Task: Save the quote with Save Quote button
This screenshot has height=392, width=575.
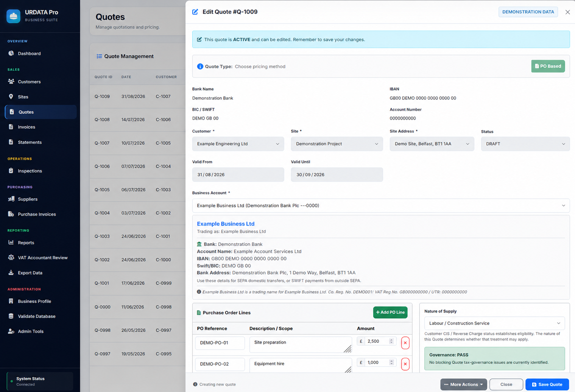Action: coord(547,384)
